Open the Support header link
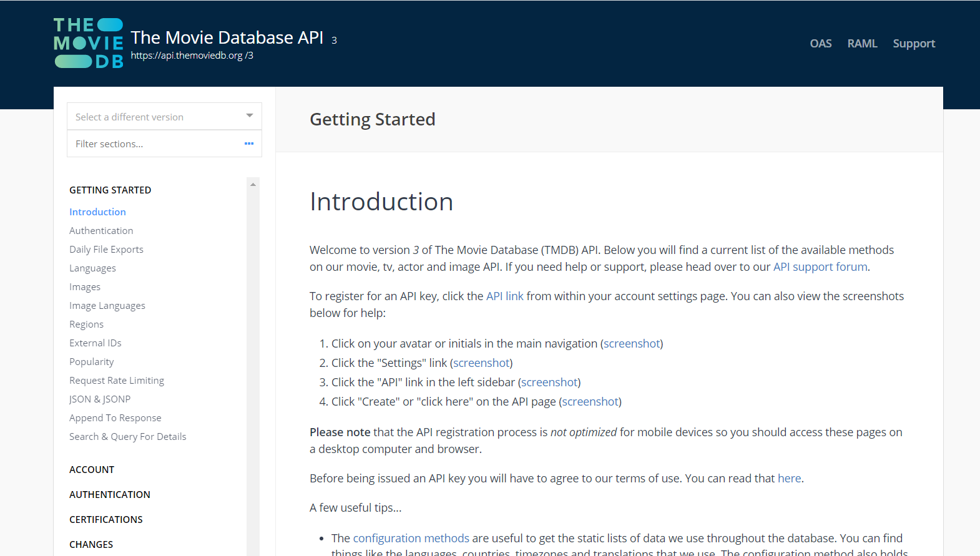 coord(914,44)
